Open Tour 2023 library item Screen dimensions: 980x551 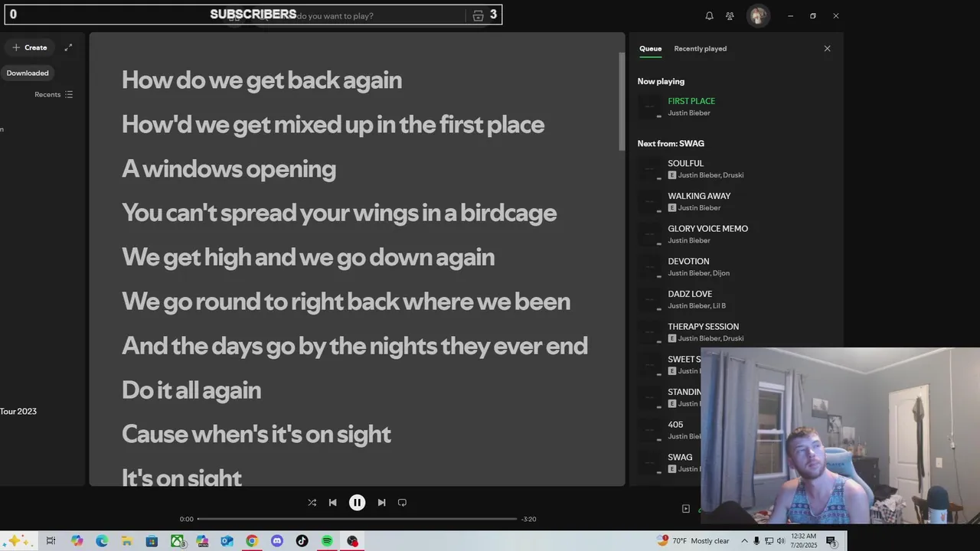coord(18,412)
